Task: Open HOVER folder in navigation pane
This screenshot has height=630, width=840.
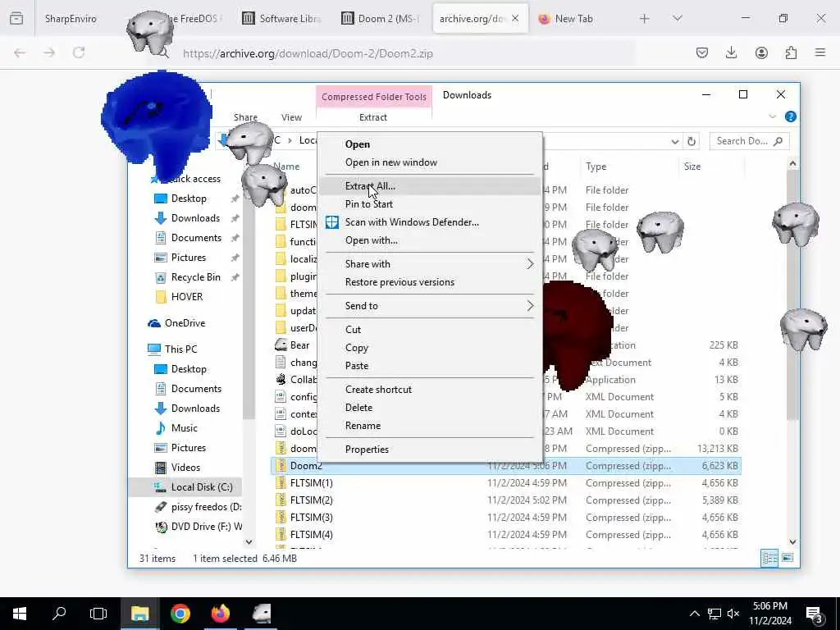Action: (x=187, y=297)
